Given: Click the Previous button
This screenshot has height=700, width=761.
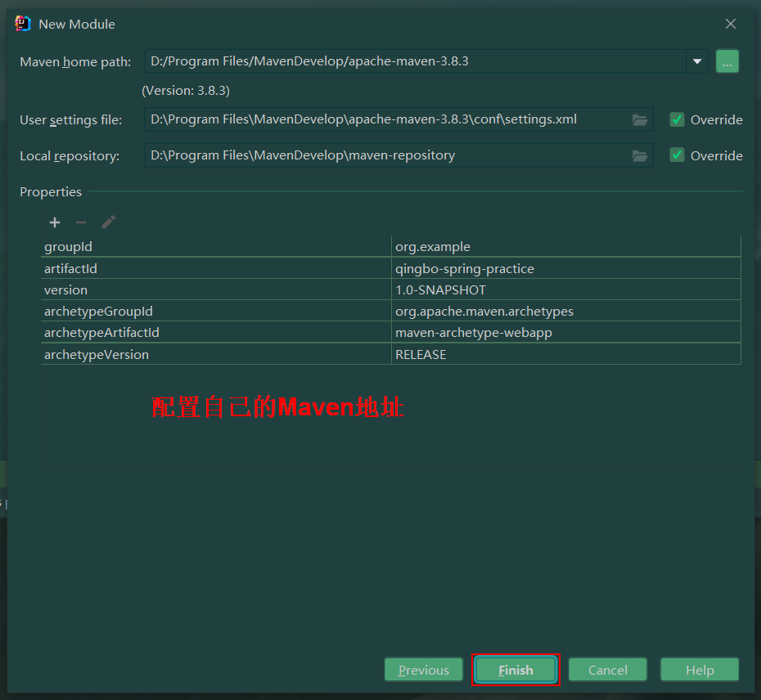Looking at the screenshot, I should tap(423, 669).
